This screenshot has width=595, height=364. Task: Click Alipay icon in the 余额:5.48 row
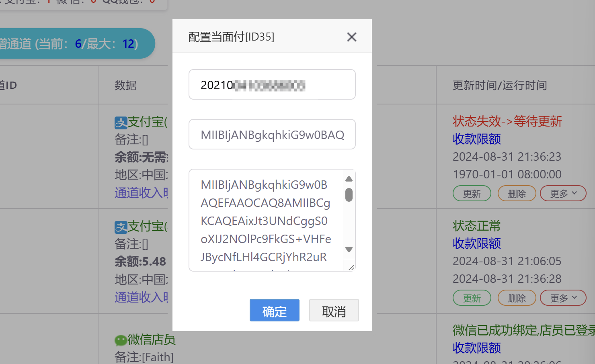coord(121,227)
